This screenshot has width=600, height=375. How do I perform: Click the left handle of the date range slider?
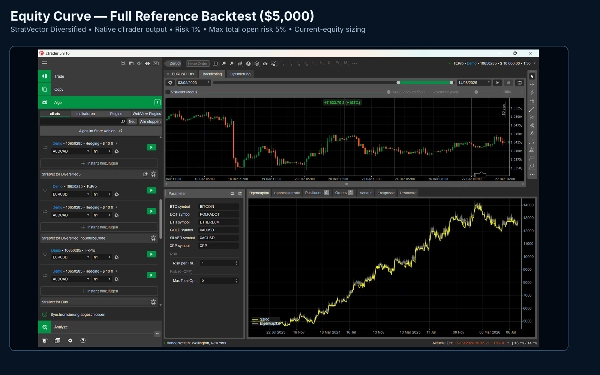pyautogui.click(x=398, y=82)
